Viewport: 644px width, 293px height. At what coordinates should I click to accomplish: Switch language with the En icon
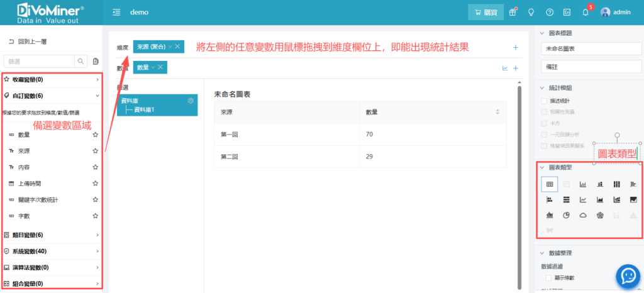(x=567, y=12)
